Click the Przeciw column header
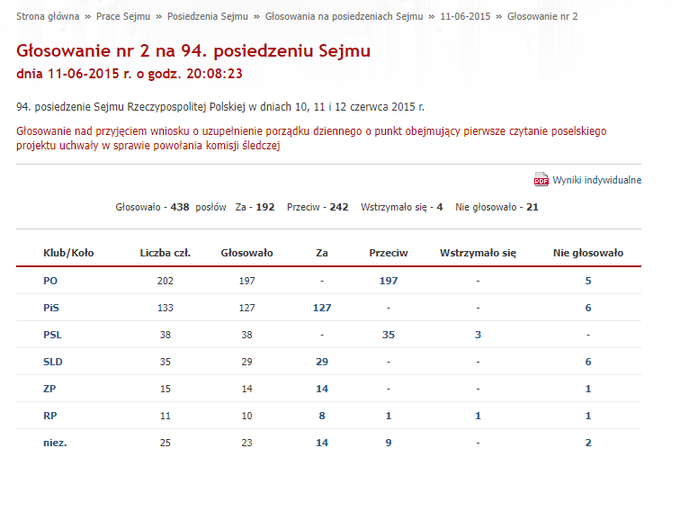 coord(389,253)
